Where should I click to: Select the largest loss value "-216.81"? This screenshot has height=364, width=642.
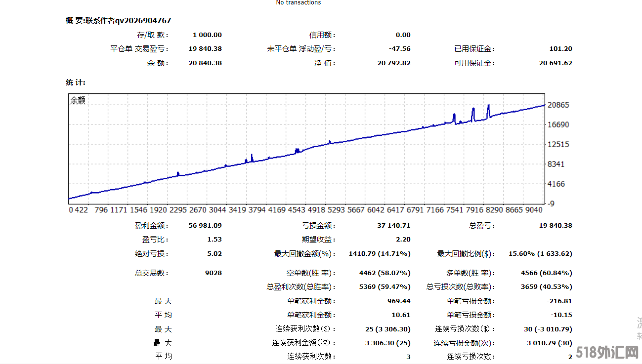pos(559,301)
